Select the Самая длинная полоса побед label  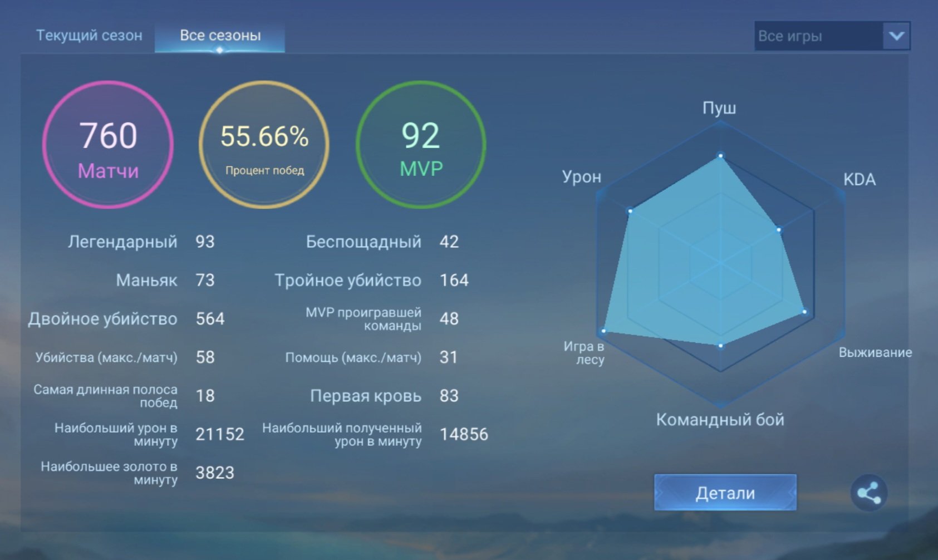(105, 396)
